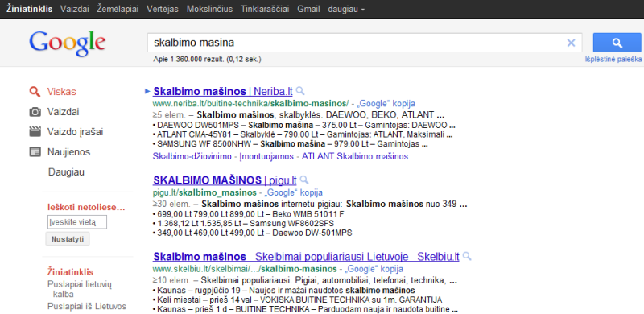Click the Naujienos newspaper icon
Viewport: 644px width, 314px height.
[35, 152]
